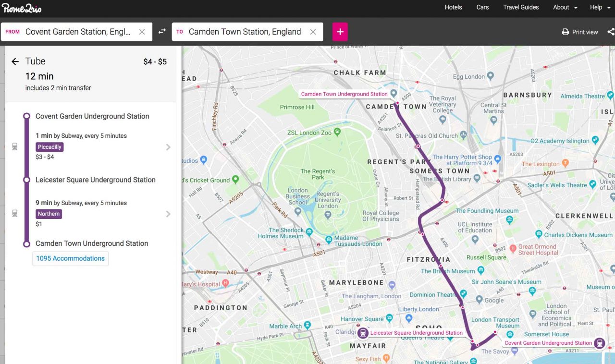The image size is (615, 364).
Task: Select Leicester Square Underground Station in itinerary
Action: coord(96,180)
